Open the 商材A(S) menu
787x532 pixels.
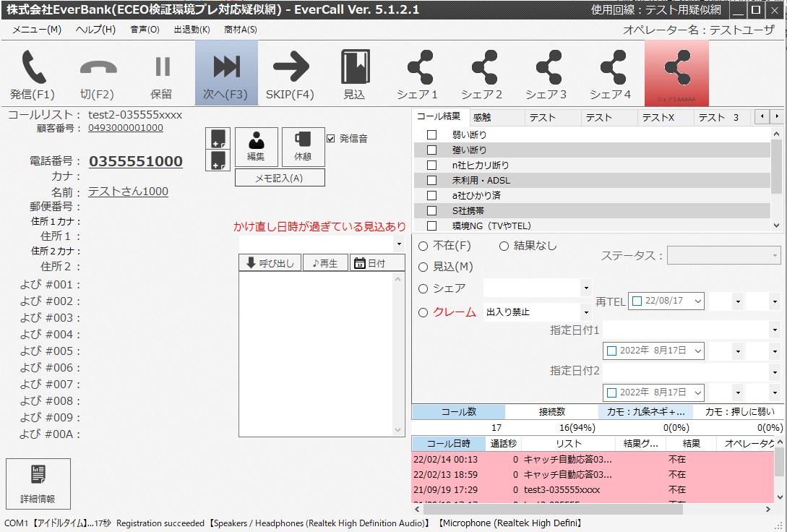tap(241, 30)
